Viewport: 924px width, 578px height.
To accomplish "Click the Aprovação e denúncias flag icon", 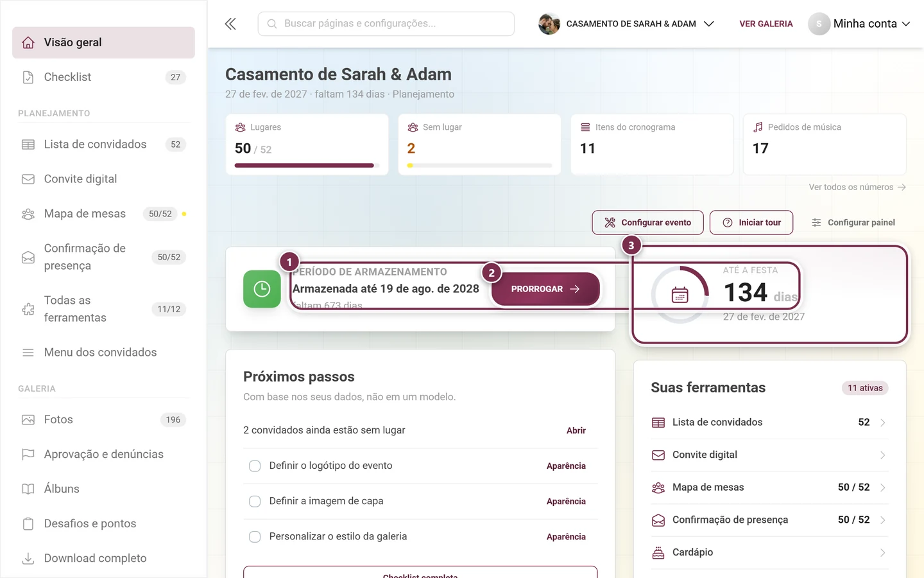I will 28,454.
